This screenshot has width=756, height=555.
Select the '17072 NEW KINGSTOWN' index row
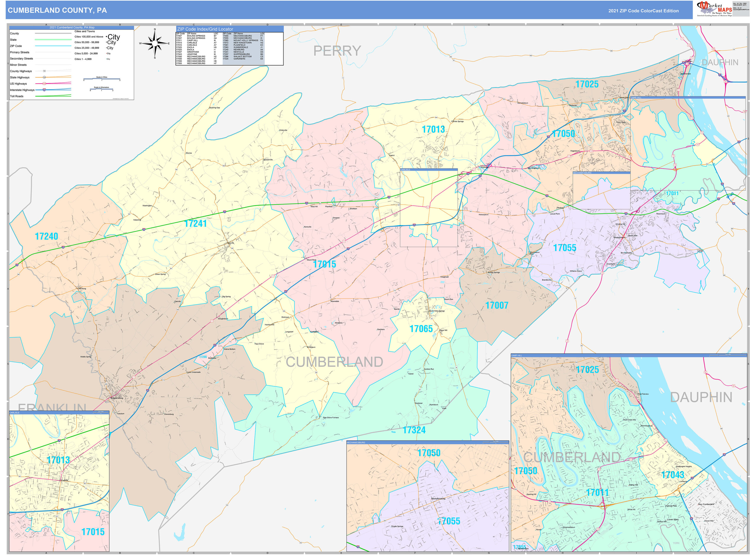click(243, 43)
